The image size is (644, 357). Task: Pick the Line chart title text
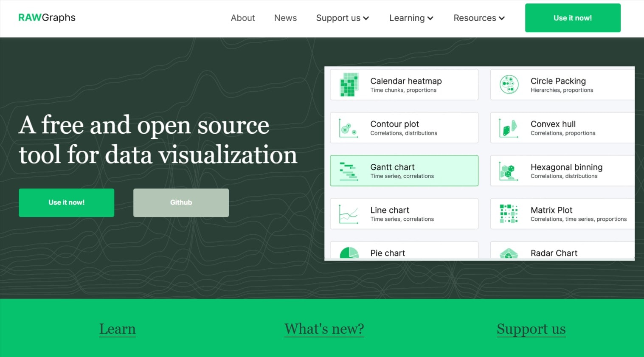(390, 210)
